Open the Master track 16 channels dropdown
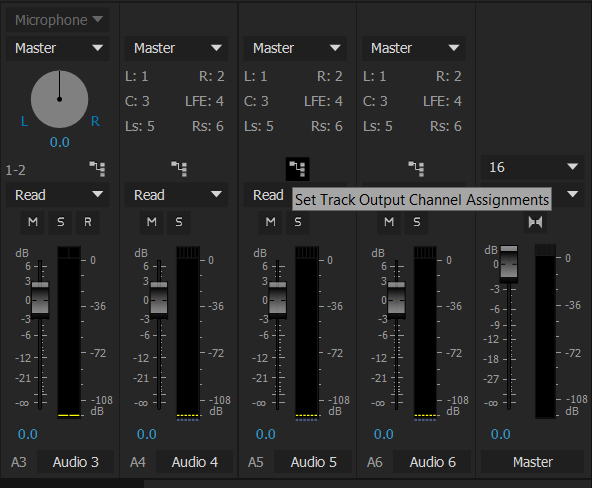The width and height of the screenshot is (593, 488). coord(532,167)
